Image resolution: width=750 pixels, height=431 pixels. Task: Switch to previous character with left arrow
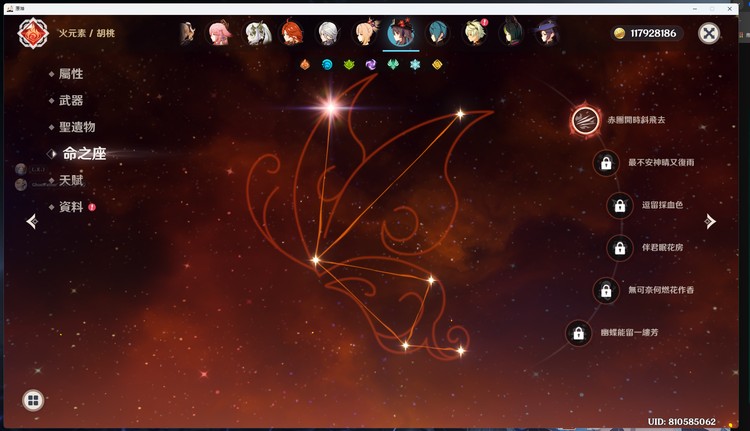(32, 221)
